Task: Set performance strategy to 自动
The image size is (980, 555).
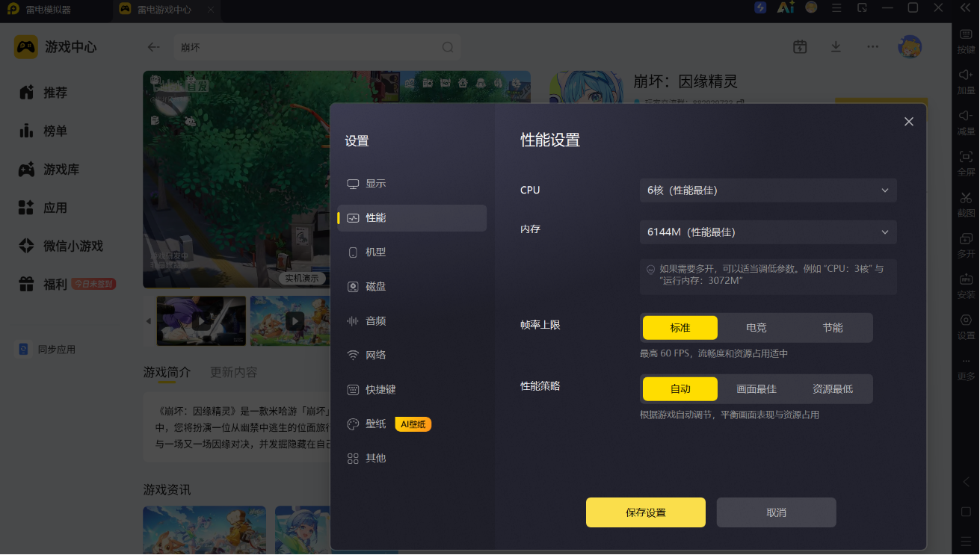Action: pyautogui.click(x=680, y=388)
